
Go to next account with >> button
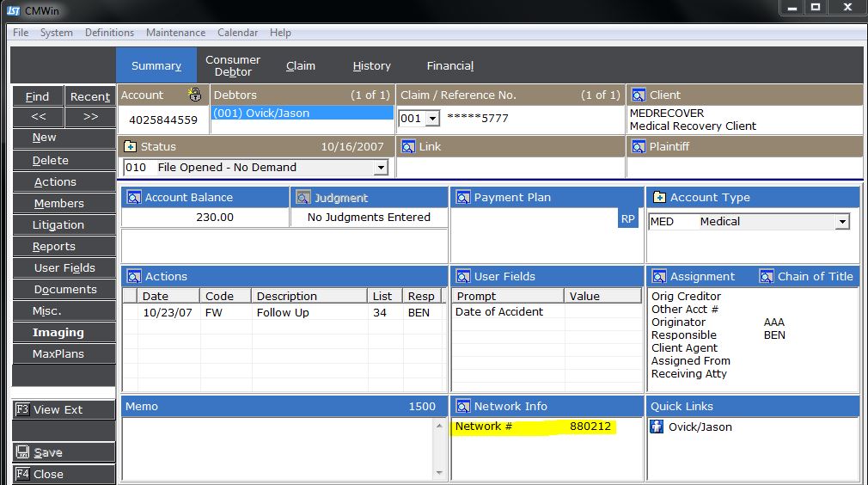tap(90, 117)
